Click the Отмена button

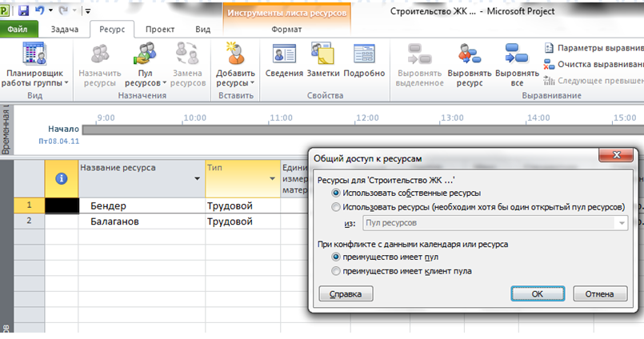[600, 294]
